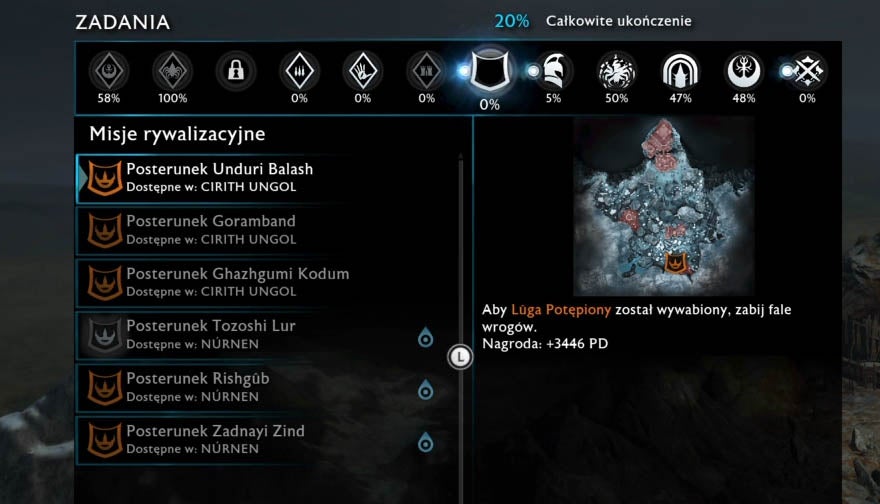Viewport: 880px width, 504px height.
Task: Open the white tree category at 48%
Action: (x=743, y=71)
